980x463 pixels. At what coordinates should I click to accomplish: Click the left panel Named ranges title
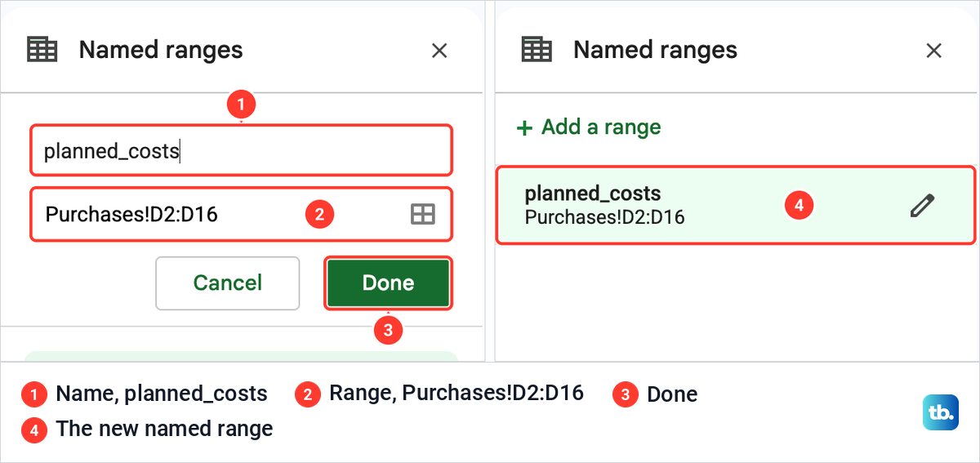coord(161,50)
